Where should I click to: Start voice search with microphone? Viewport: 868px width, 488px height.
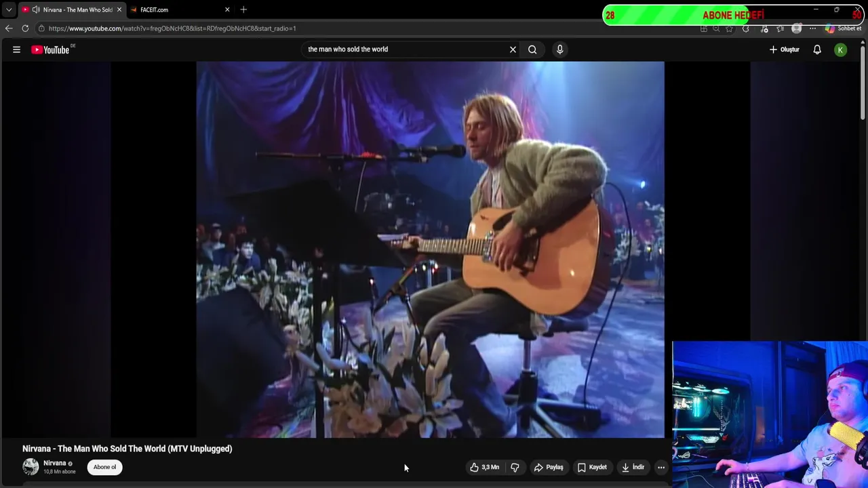559,49
